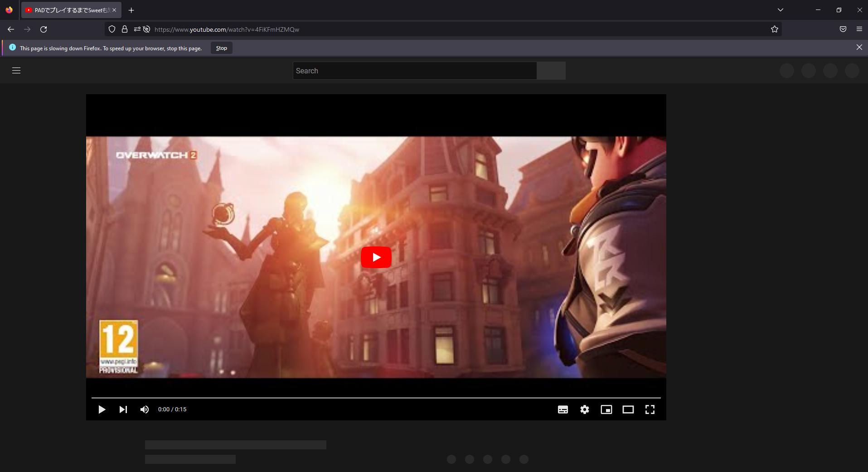The width and height of the screenshot is (868, 472).
Task: View site security padlock info
Action: [125, 29]
